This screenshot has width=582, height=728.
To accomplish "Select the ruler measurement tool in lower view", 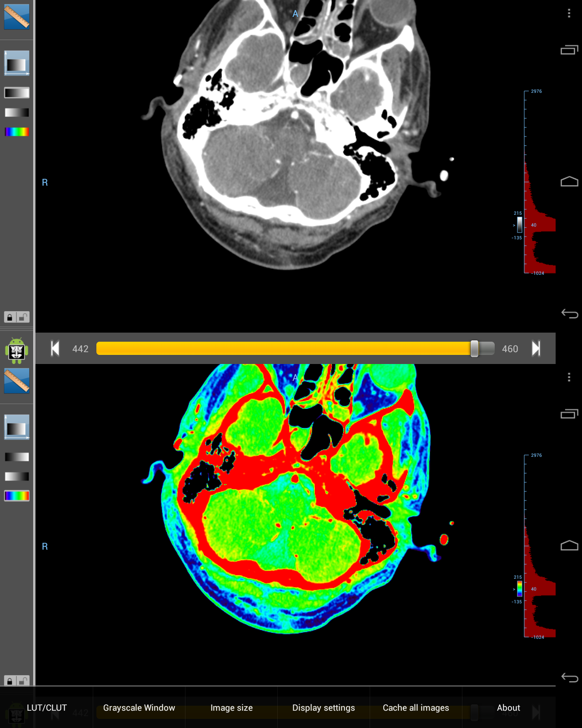I will pos(16,380).
